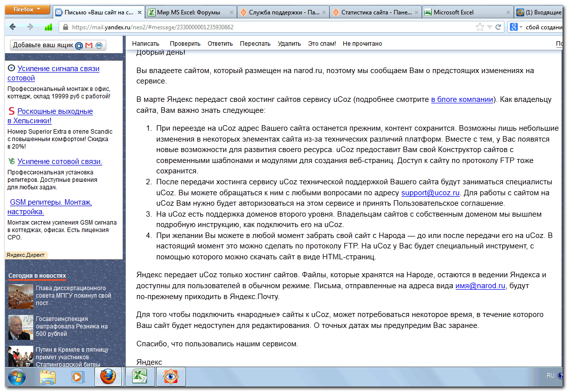Click the имя@narod.ru email link

pos(480,286)
